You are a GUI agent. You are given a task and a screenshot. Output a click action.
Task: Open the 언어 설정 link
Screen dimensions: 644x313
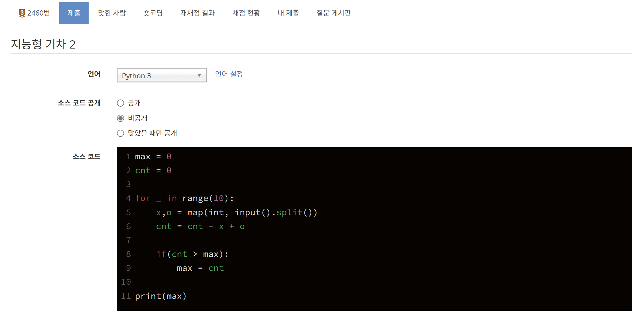click(229, 74)
